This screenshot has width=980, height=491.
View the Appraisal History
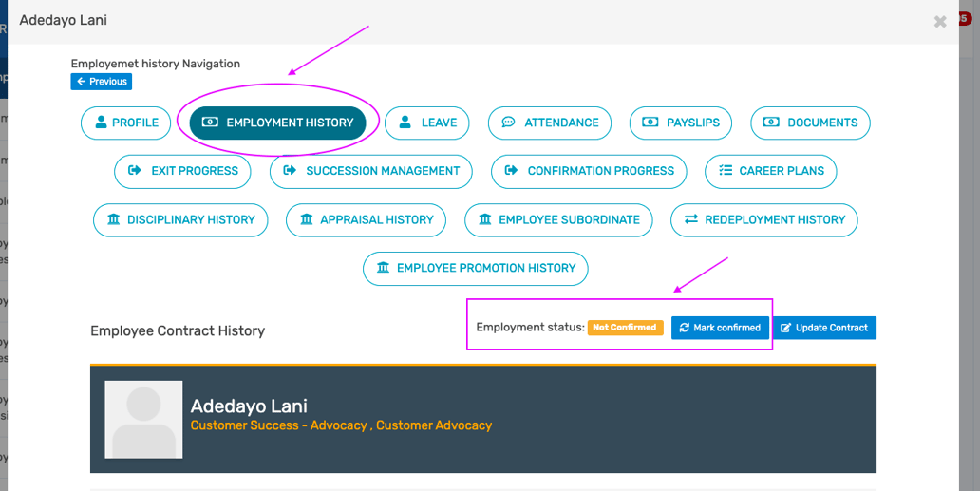click(x=366, y=219)
